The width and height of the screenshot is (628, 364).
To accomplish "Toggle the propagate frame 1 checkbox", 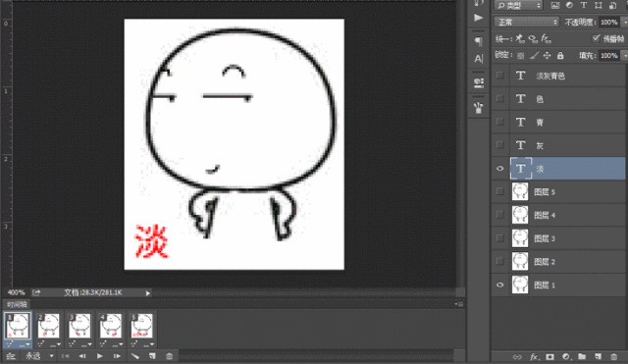I will pyautogui.click(x=596, y=38).
